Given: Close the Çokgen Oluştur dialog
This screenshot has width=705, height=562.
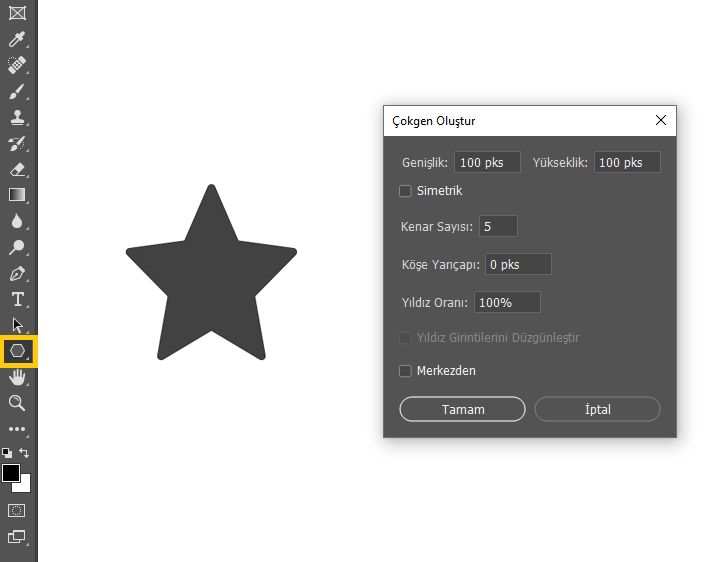Looking at the screenshot, I should [x=660, y=120].
